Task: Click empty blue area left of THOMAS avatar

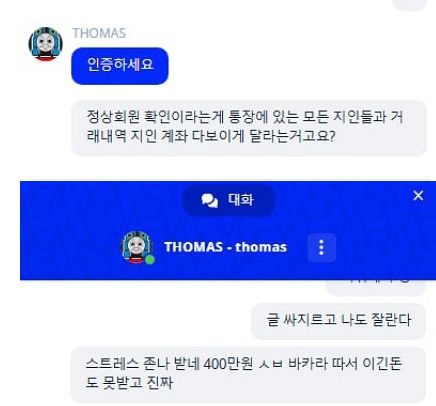Action: 70,247
